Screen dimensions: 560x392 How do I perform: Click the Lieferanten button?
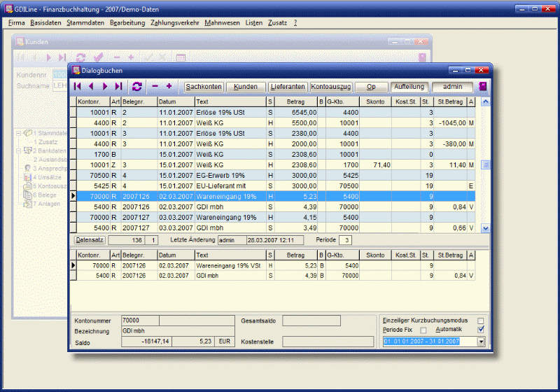pos(288,87)
